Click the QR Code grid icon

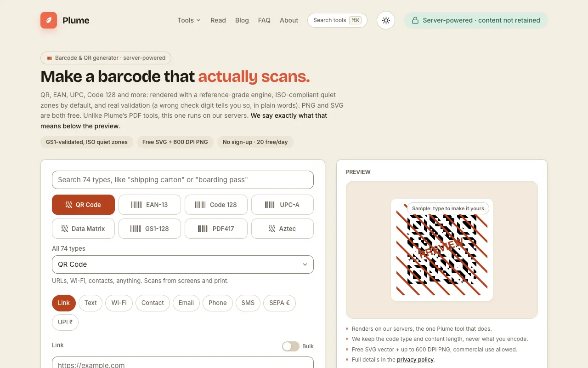69,205
